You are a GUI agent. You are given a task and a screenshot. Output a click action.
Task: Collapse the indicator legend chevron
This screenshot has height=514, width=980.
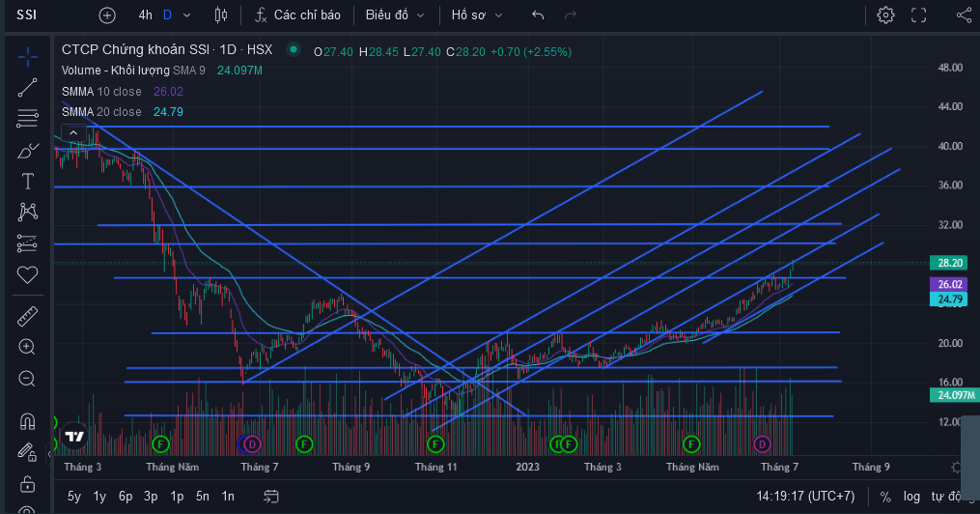[x=73, y=132]
